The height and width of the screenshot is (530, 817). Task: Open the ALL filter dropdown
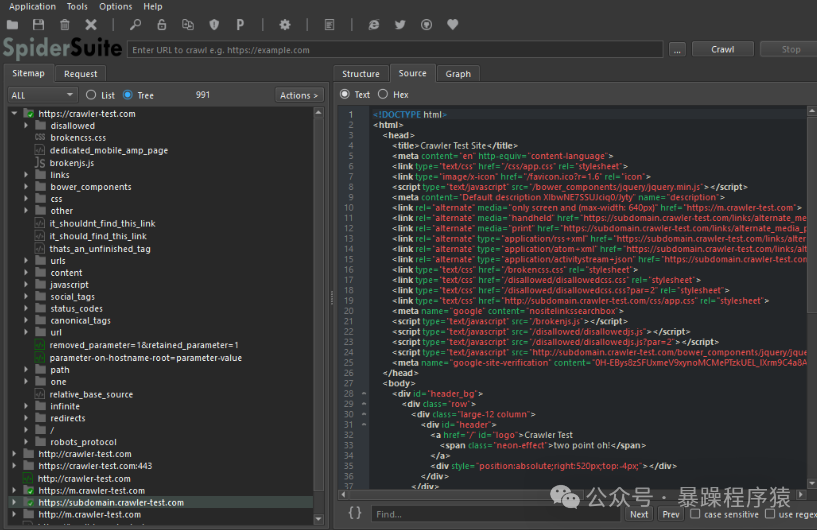click(x=44, y=95)
